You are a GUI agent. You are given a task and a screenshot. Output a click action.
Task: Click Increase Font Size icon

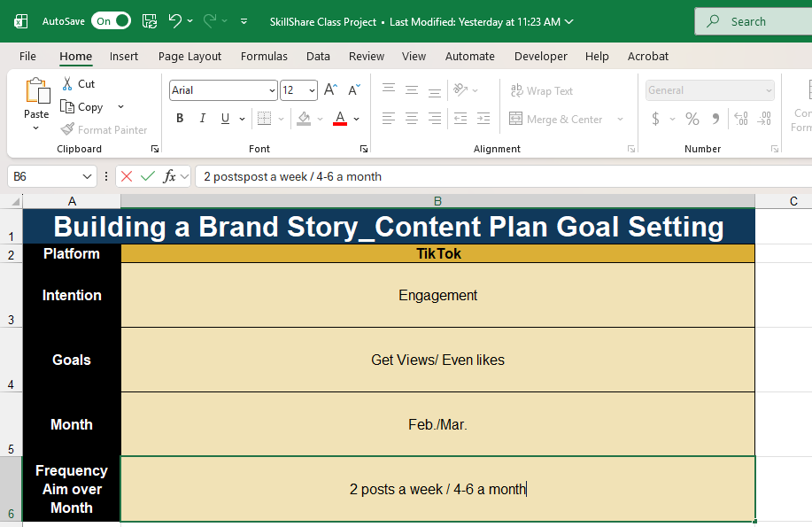coord(330,89)
